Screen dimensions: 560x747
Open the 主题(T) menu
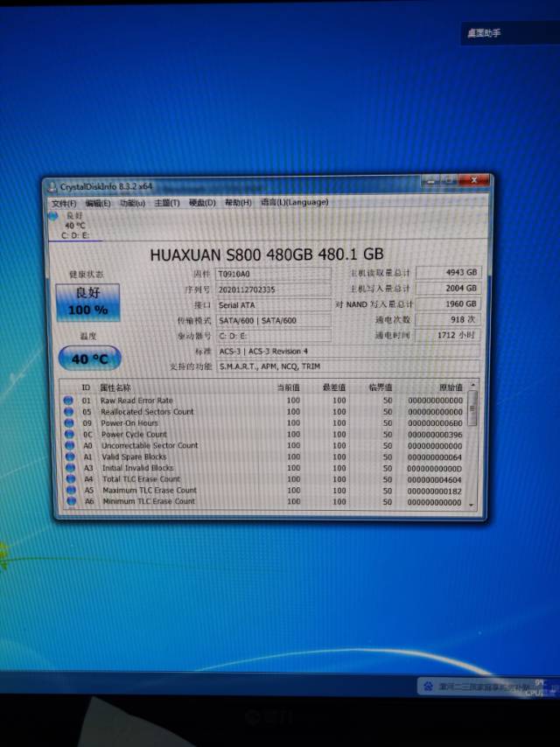click(x=166, y=203)
